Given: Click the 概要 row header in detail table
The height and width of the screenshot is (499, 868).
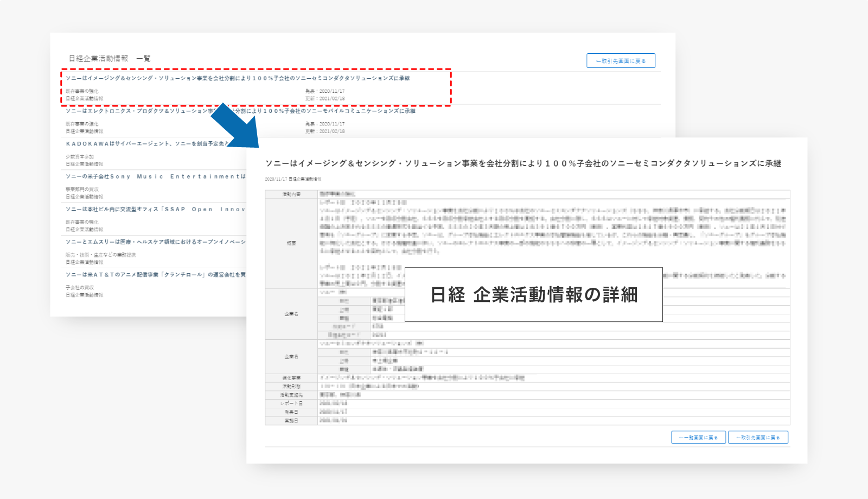Looking at the screenshot, I should point(291,243).
